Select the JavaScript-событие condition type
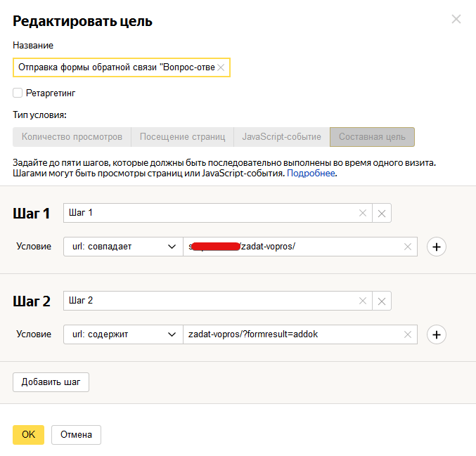The image size is (476, 456). pyautogui.click(x=281, y=137)
